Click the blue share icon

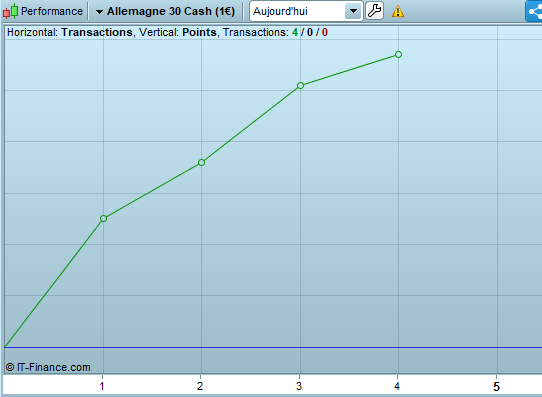tap(534, 11)
